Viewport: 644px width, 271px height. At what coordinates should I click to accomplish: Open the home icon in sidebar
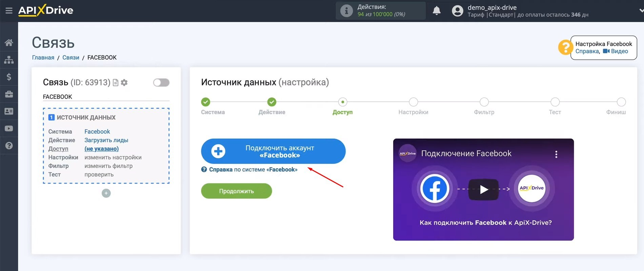pos(9,42)
